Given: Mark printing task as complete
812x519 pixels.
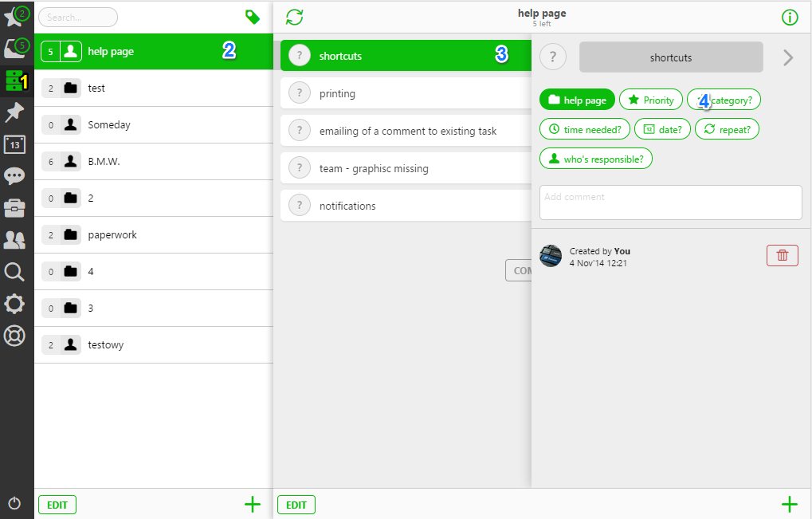Looking at the screenshot, I should coord(300,93).
